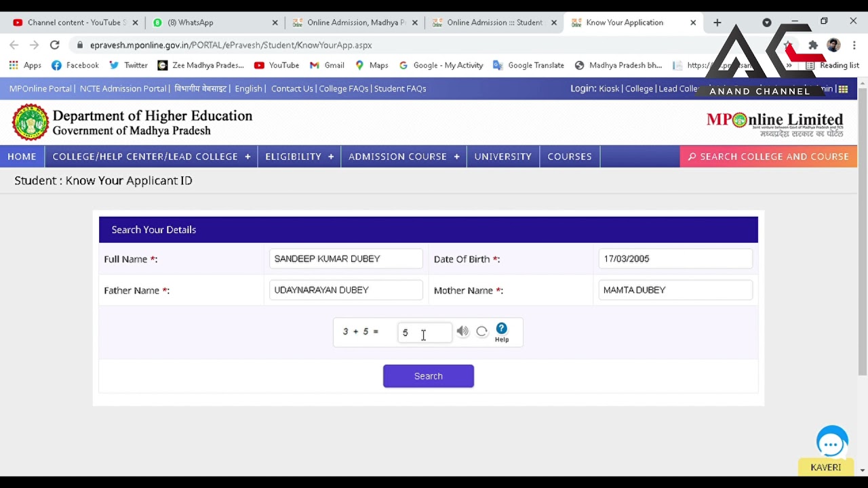868x488 pixels.
Task: Open Contact Us link
Action: pos(292,89)
